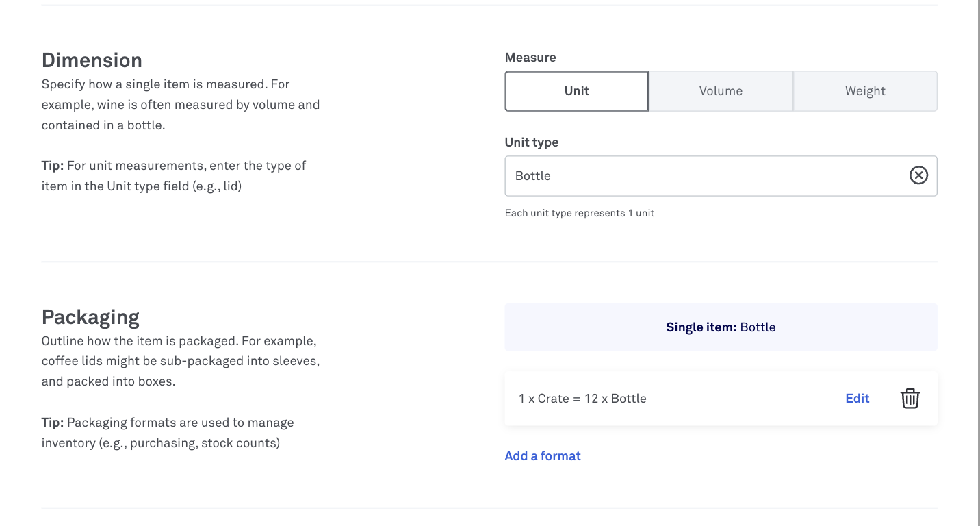
Task: Click the Dimension section heading
Action: tap(92, 60)
